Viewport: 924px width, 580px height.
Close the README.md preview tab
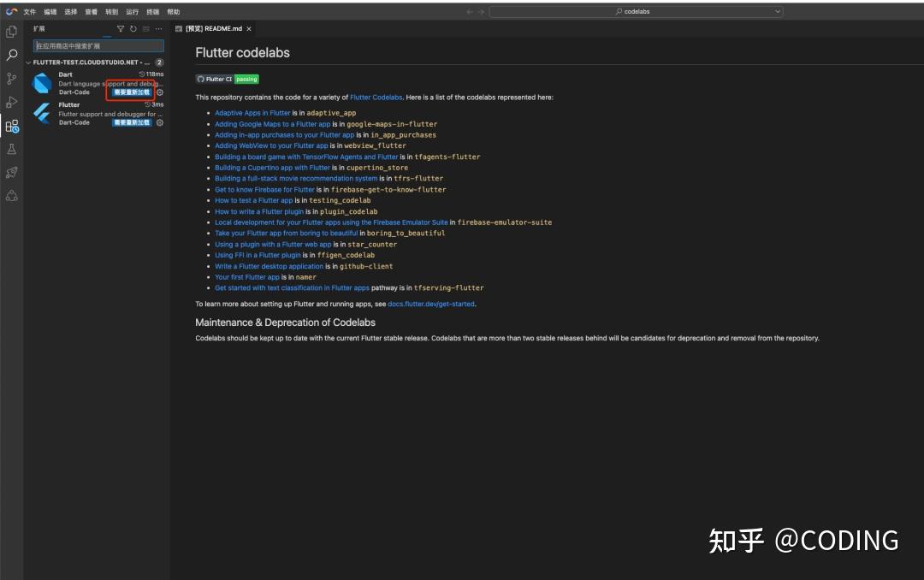coord(249,29)
